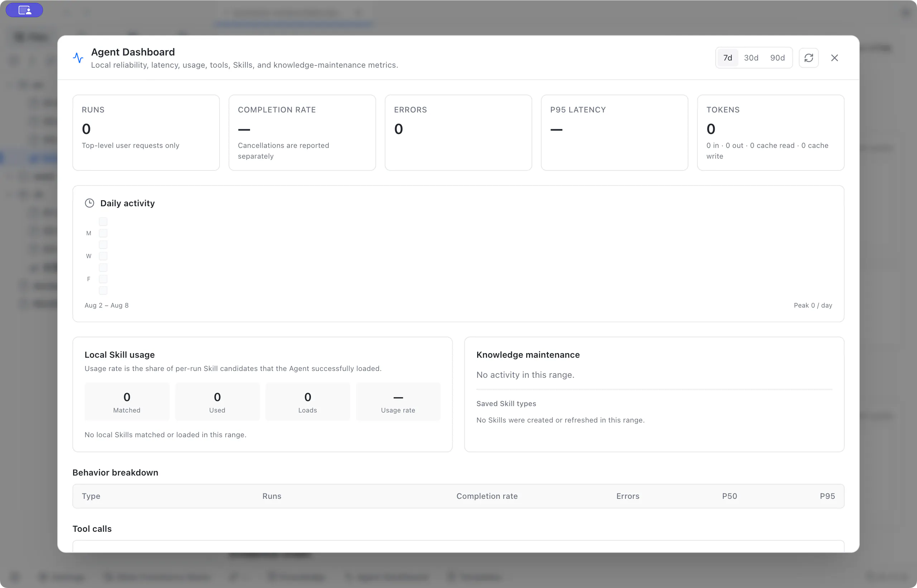917x588 pixels.
Task: Click the 'Peak 0 / day' label
Action: click(813, 305)
